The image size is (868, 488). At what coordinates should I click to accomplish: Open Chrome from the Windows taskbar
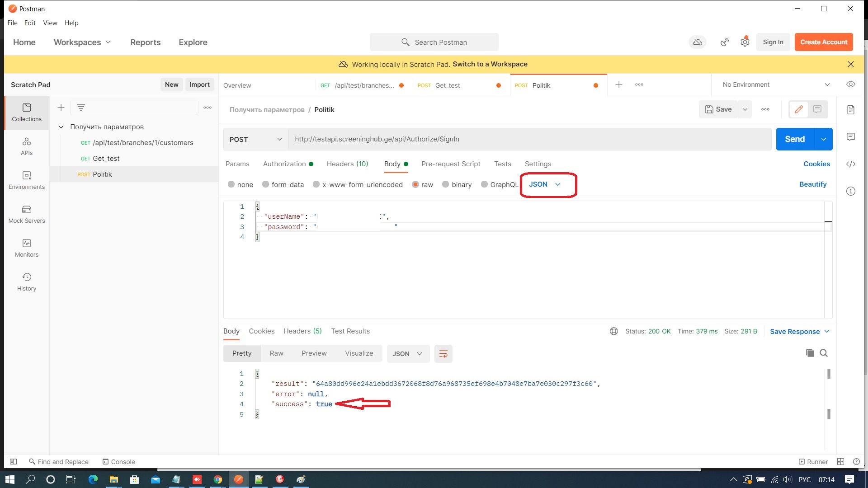[x=218, y=479]
